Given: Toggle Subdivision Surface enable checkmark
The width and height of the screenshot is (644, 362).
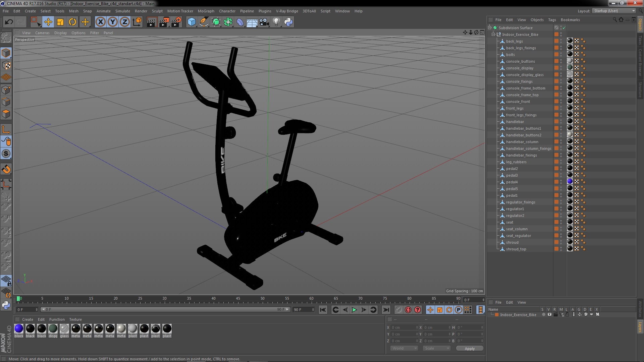Looking at the screenshot, I should point(564,28).
